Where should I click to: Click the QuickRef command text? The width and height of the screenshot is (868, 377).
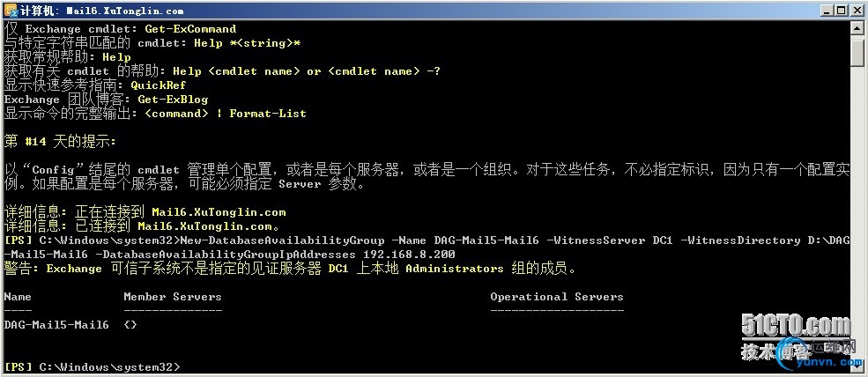(159, 85)
